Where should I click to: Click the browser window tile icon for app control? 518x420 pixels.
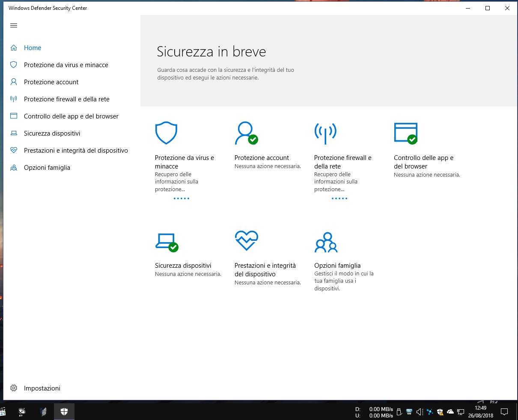pos(405,133)
